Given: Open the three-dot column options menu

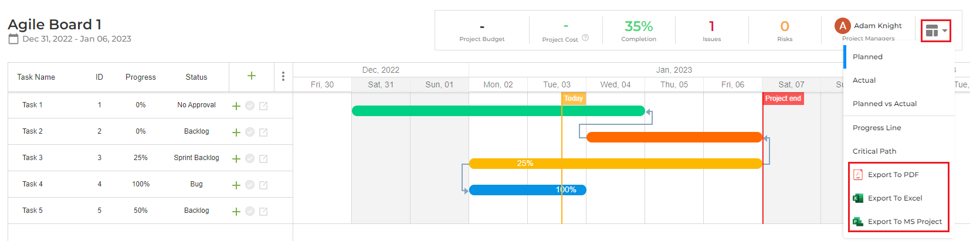Looking at the screenshot, I should [x=283, y=76].
